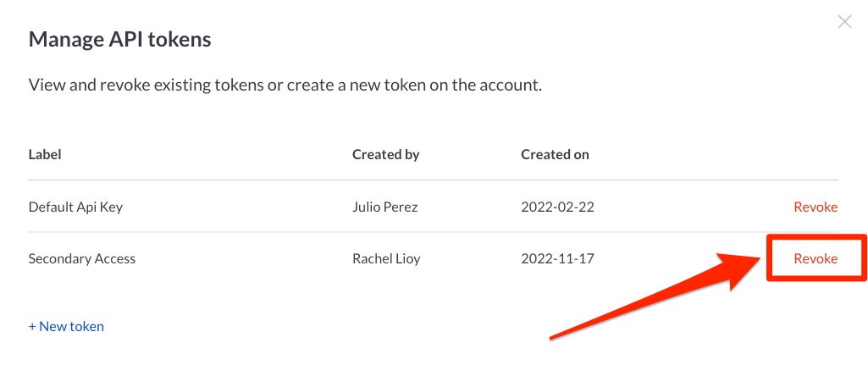This screenshot has width=868, height=365.
Task: Revoke the Secondary Access token
Action: [815, 258]
